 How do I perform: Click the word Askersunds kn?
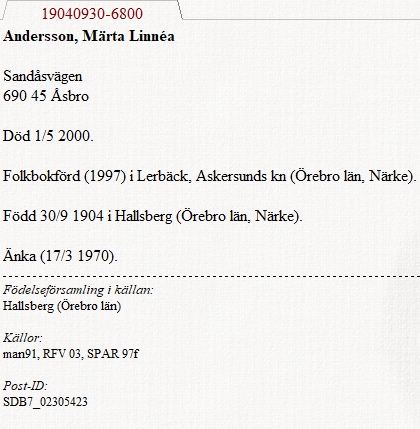coord(241,176)
